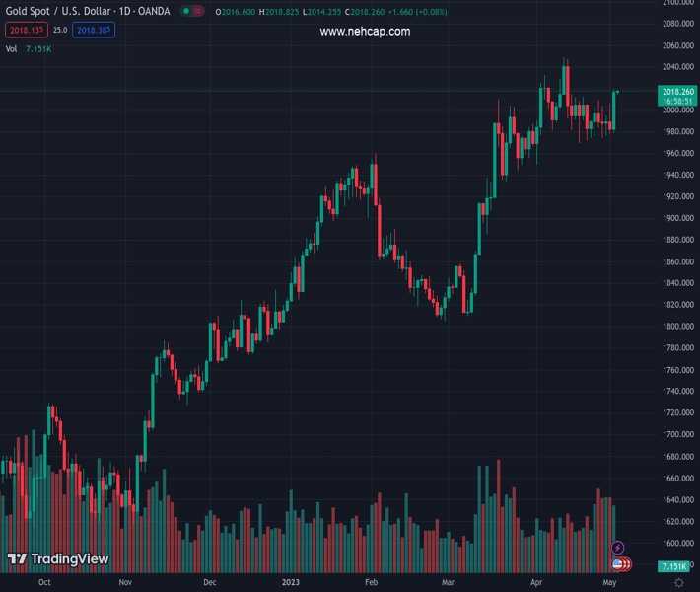Image resolution: width=700 pixels, height=592 pixels.
Task: Click the Nov label on the time axis
Action: pos(125,583)
